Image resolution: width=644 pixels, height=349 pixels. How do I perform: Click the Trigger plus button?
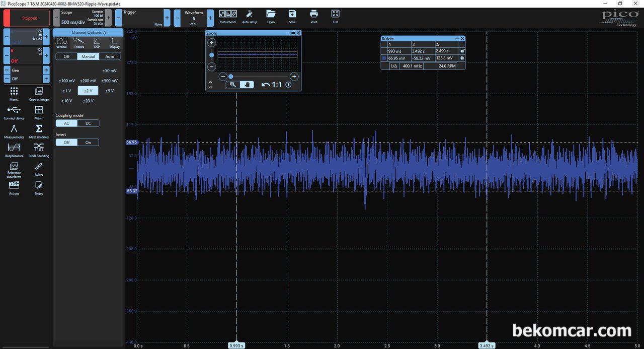(x=167, y=18)
